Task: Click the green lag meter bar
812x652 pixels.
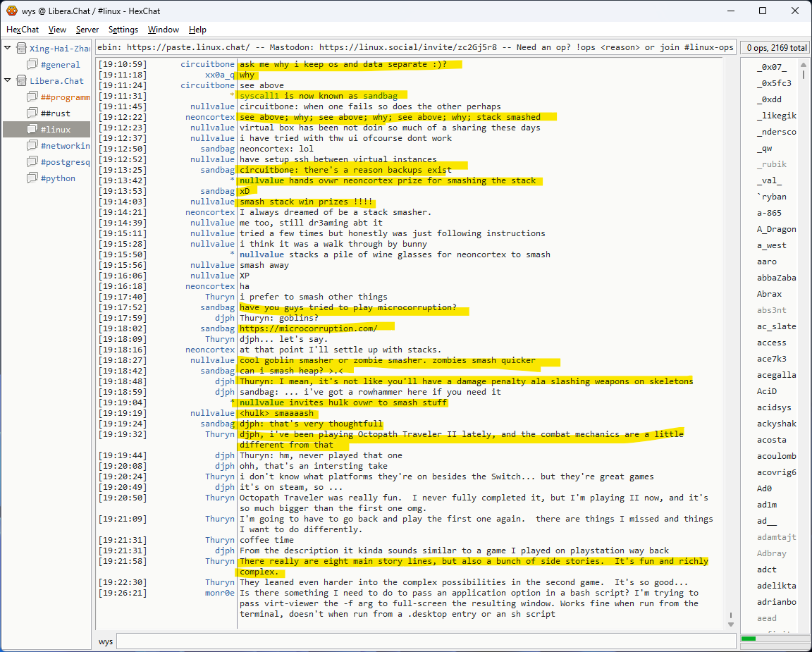Action: pyautogui.click(x=749, y=639)
